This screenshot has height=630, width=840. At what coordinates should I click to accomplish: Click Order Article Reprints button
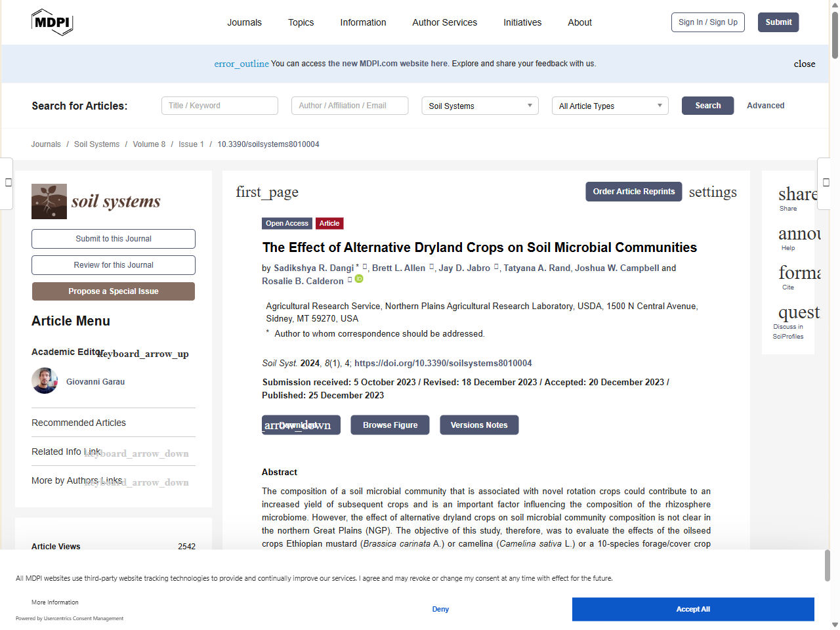pyautogui.click(x=633, y=192)
